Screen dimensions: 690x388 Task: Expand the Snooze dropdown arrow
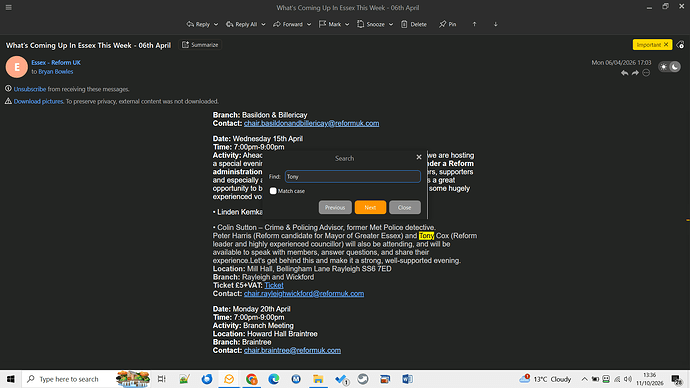point(390,24)
